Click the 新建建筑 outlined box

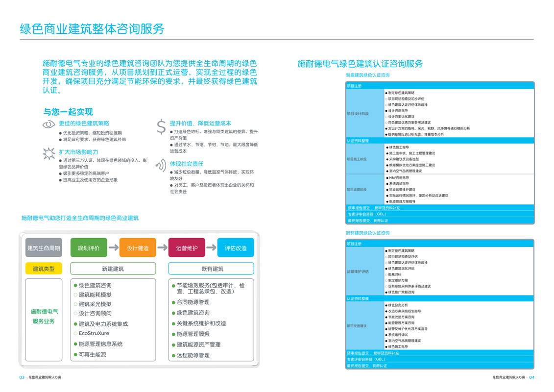113,269
